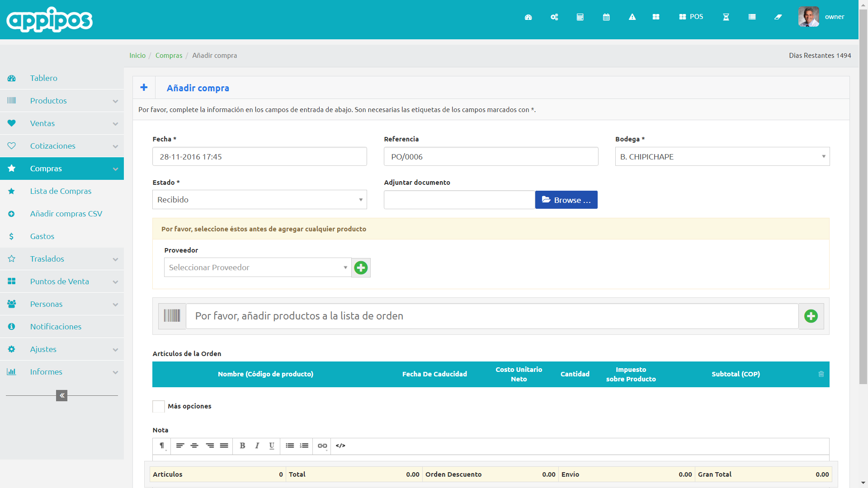Image resolution: width=868 pixels, height=488 pixels.
Task: Open the calculator icon in header
Action: tap(580, 17)
